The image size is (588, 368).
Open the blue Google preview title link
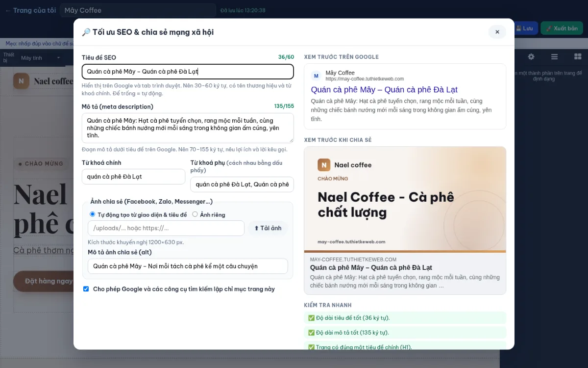pyautogui.click(x=384, y=90)
